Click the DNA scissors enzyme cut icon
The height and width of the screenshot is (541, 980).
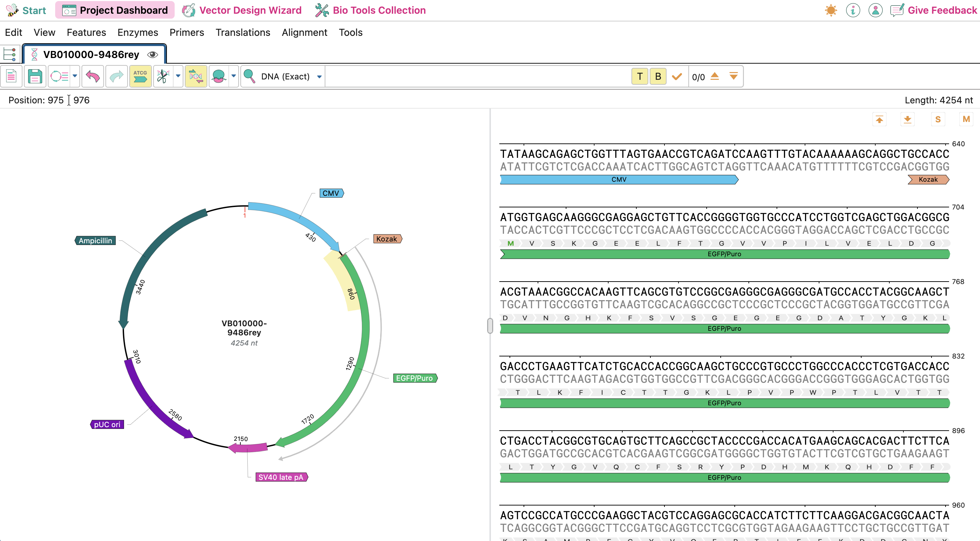(x=163, y=77)
